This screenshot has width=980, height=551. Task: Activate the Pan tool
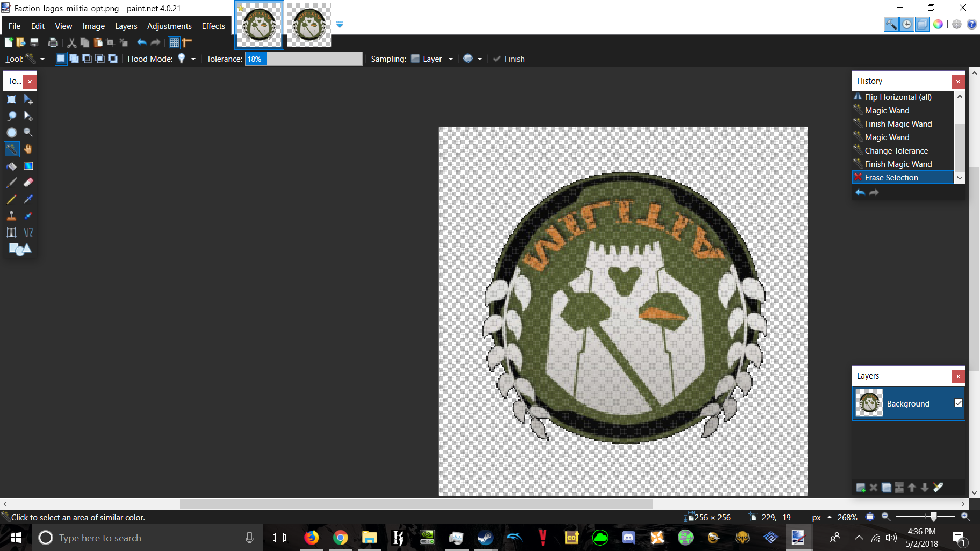point(28,149)
